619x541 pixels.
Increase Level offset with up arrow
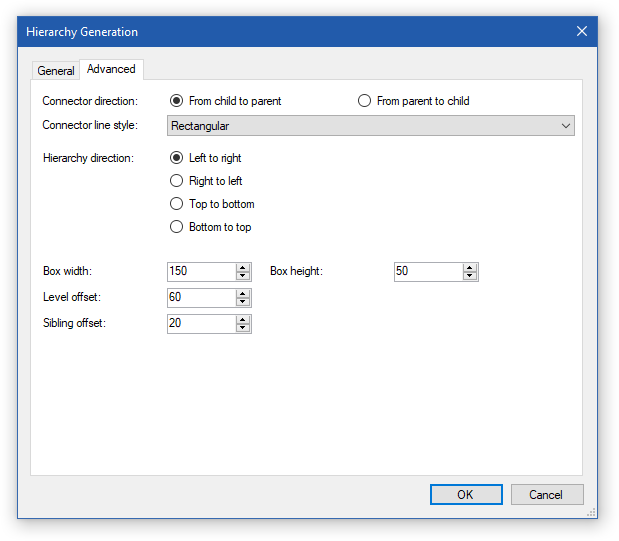[x=243, y=293]
